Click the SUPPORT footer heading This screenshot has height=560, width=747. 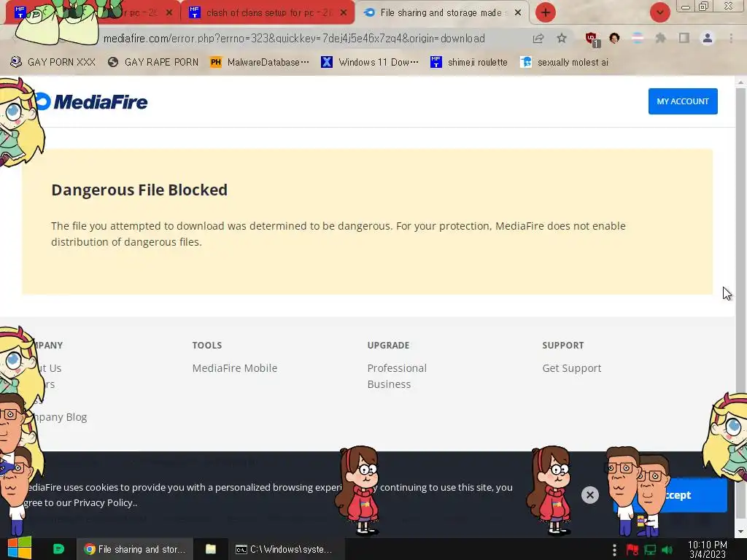tap(562, 345)
